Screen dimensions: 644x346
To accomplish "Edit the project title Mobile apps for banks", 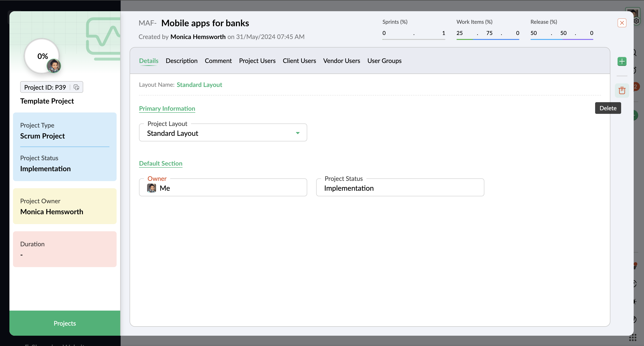I will coord(205,23).
